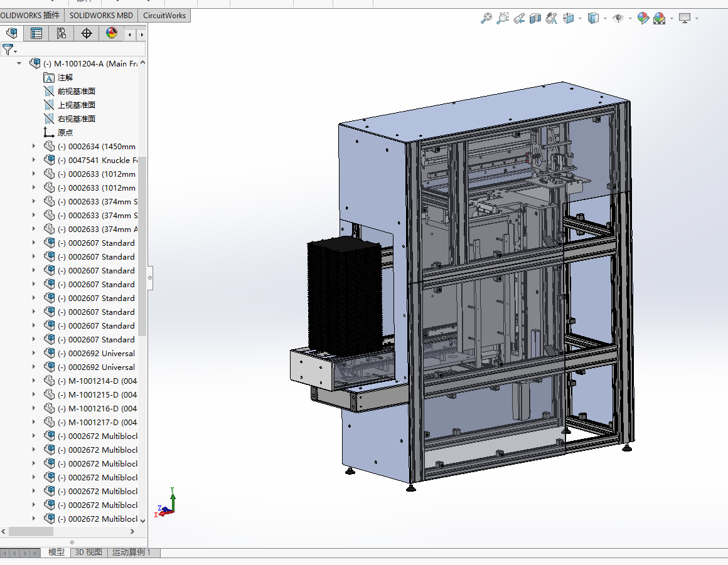Image resolution: width=728 pixels, height=565 pixels.
Task: Open the PropertyManager tab
Action: tap(36, 33)
